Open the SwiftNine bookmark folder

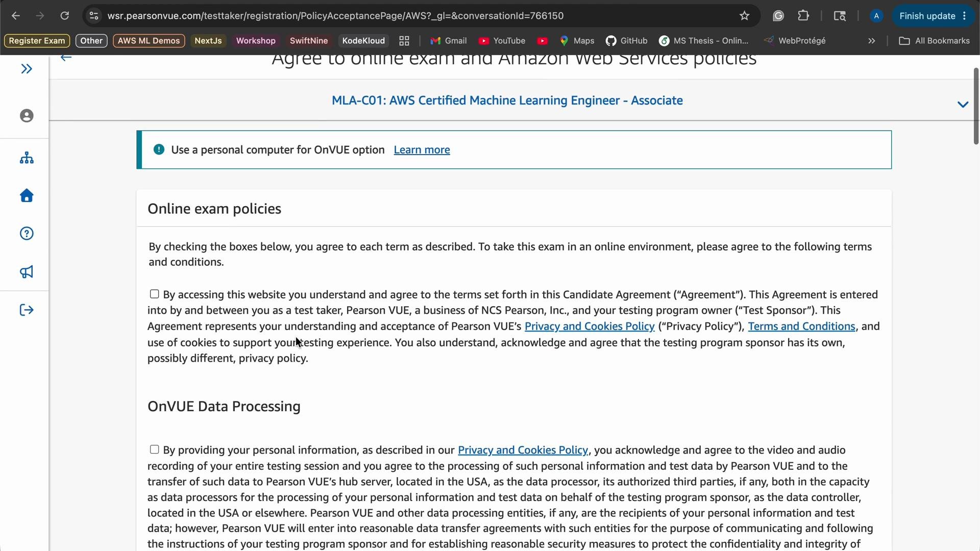[309, 41]
